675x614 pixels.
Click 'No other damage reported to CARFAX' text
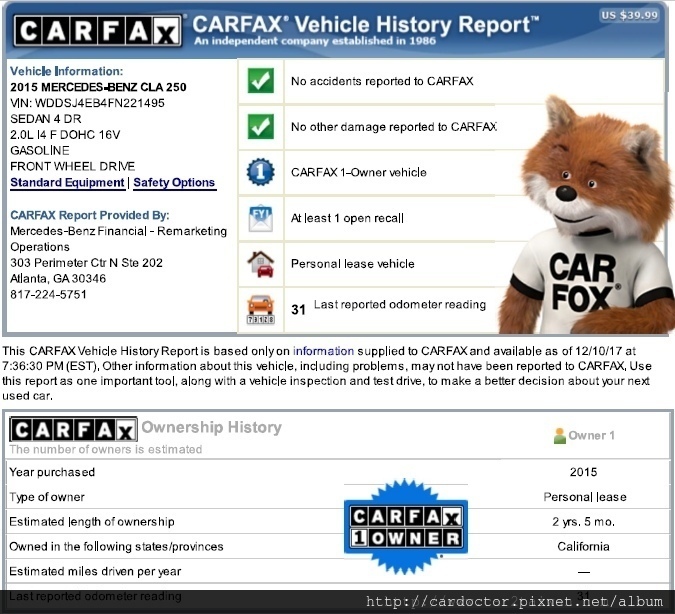[394, 127]
